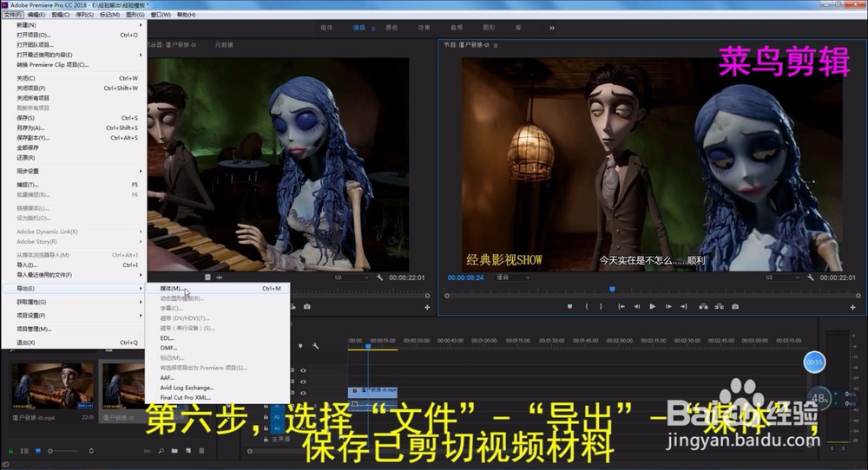The width and height of the screenshot is (868, 470).
Task: Open program monitor wrench settings
Action: (x=811, y=277)
